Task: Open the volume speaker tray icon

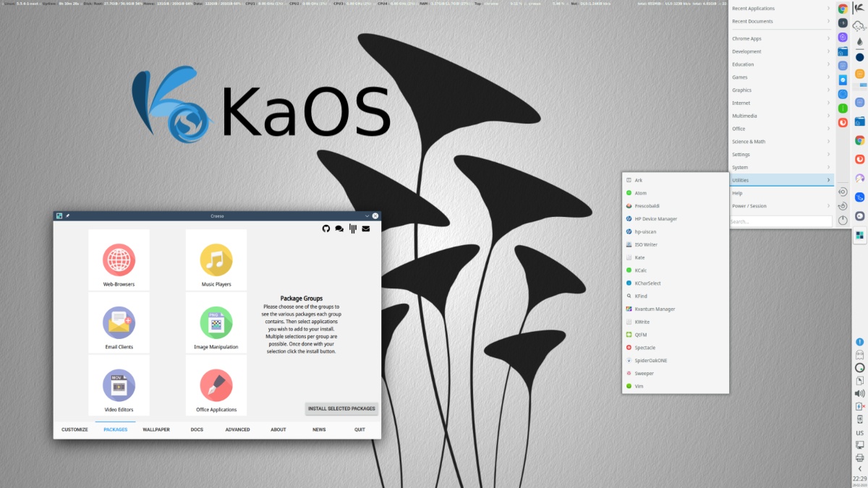Action: [860, 393]
